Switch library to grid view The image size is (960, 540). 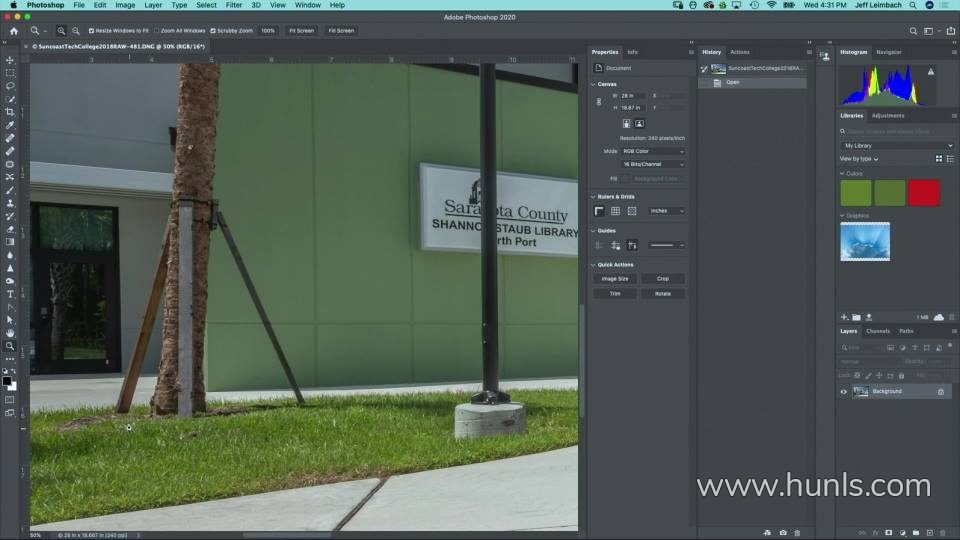click(939, 159)
